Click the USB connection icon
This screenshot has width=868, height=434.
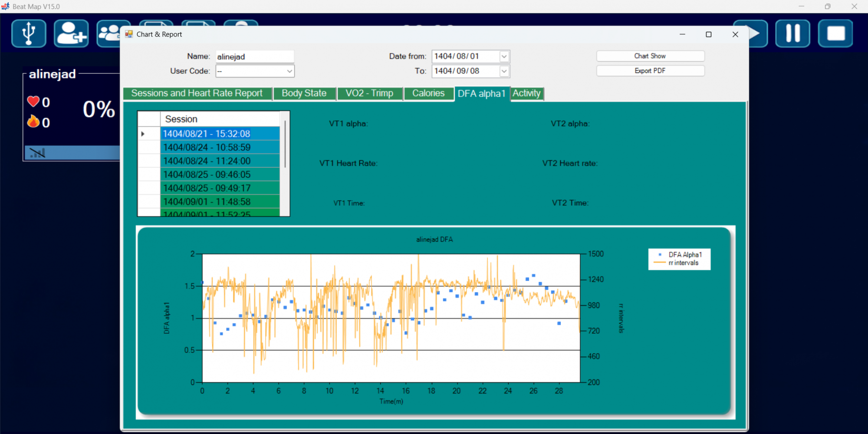[x=29, y=33]
